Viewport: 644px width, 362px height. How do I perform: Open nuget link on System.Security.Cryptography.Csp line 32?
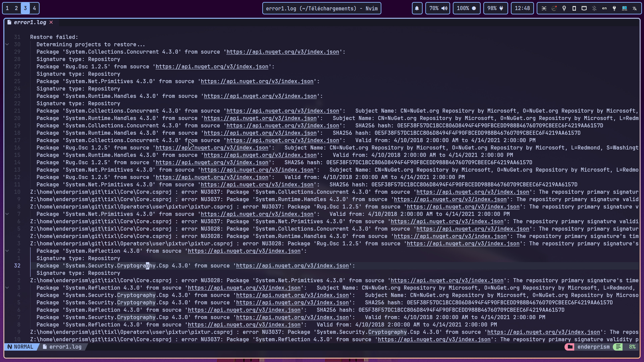point(292,266)
